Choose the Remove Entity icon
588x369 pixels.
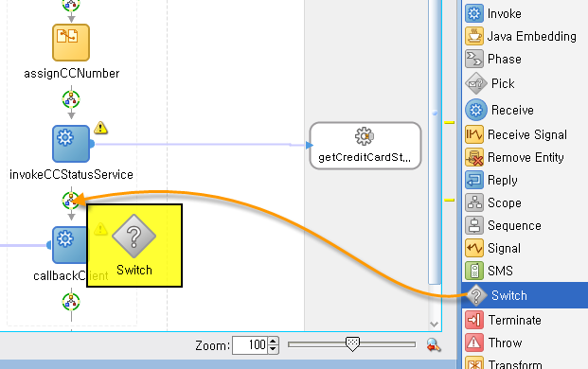click(x=474, y=157)
